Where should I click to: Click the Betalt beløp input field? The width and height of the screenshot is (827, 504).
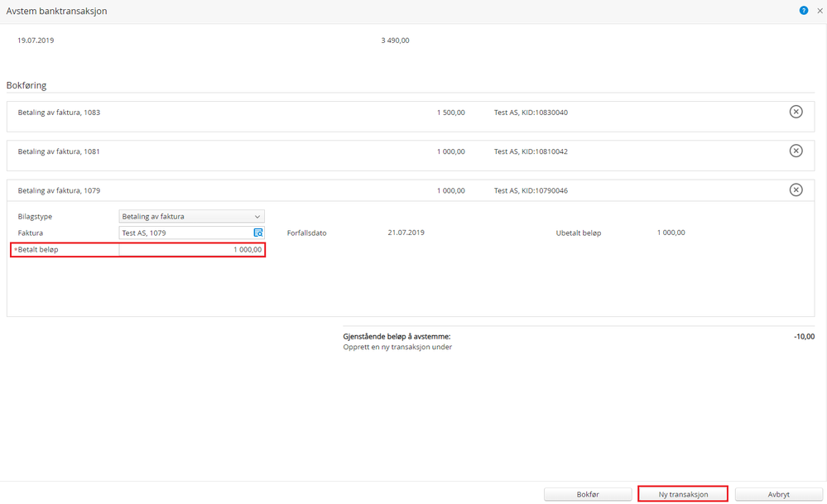[x=191, y=249]
